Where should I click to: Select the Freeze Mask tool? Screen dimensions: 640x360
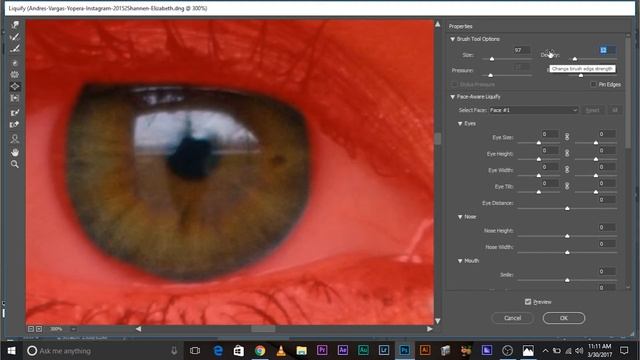point(15,113)
